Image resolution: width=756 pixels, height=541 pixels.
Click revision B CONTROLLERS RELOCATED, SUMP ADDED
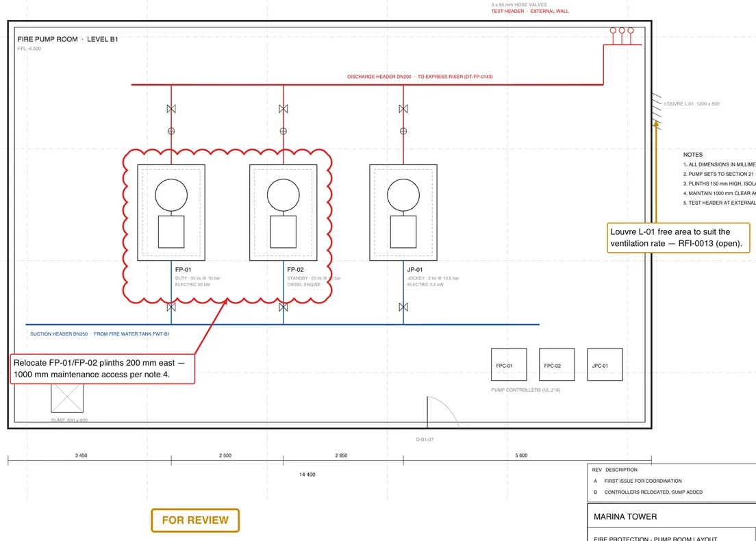coord(648,492)
